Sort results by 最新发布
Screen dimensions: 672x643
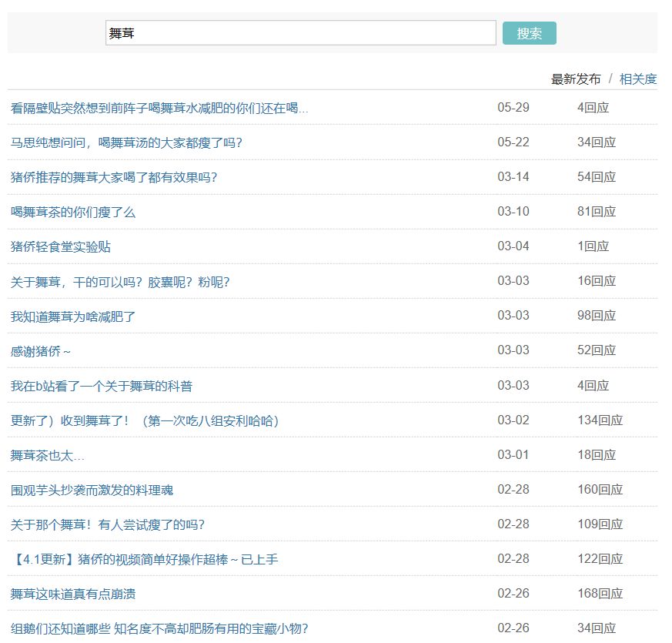pos(575,79)
